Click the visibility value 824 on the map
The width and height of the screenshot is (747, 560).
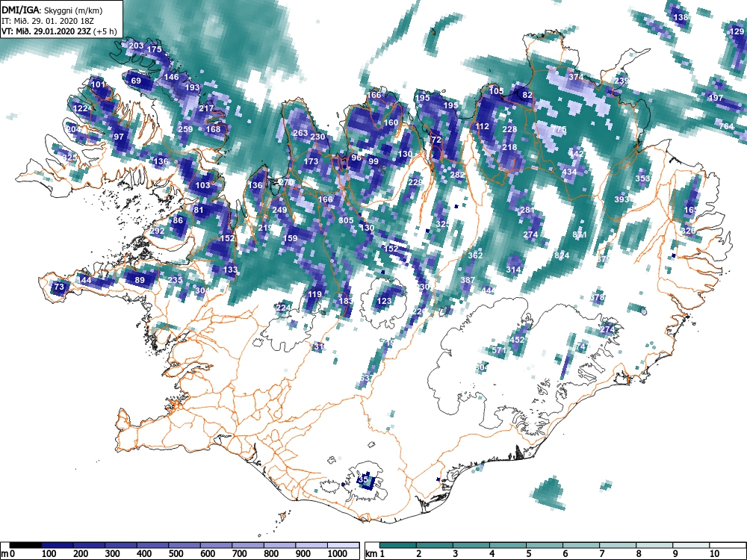(x=562, y=255)
